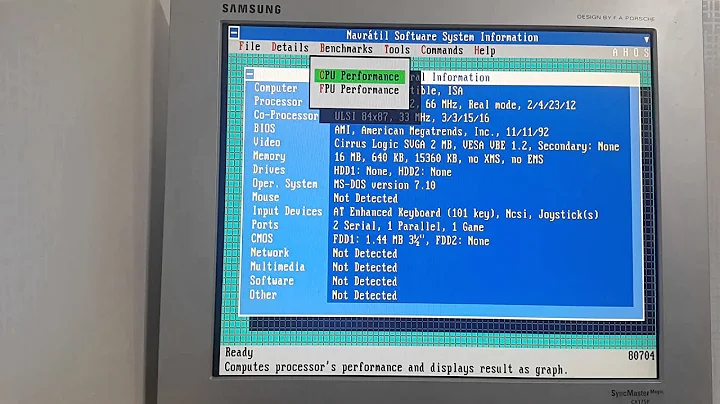Select the CMOS row label
The height and width of the screenshot is (404, 720).
[x=262, y=239]
